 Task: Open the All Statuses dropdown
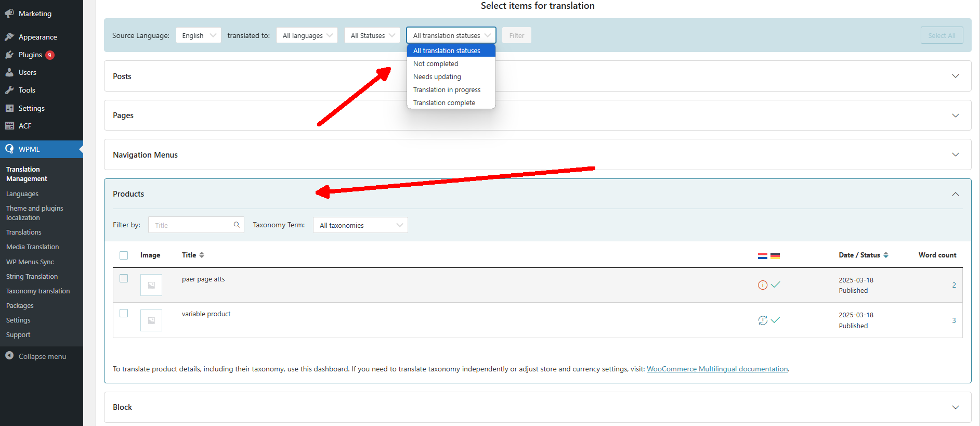(372, 35)
